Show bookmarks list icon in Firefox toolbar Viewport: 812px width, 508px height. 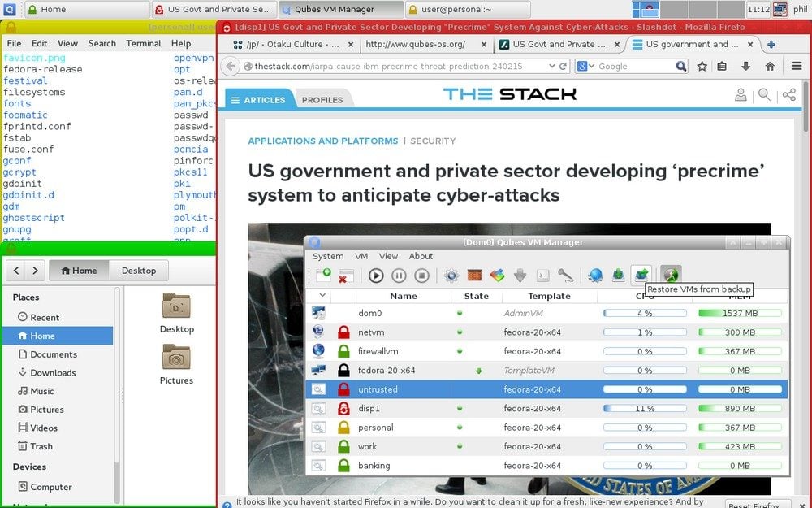coord(722,67)
